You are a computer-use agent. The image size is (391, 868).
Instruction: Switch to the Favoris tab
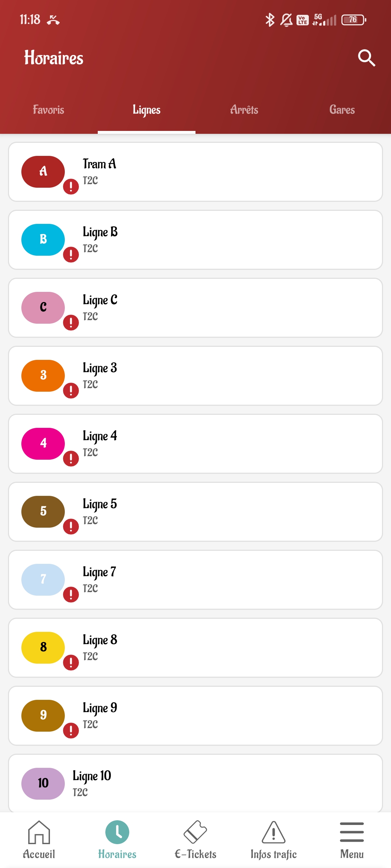pyautogui.click(x=49, y=110)
